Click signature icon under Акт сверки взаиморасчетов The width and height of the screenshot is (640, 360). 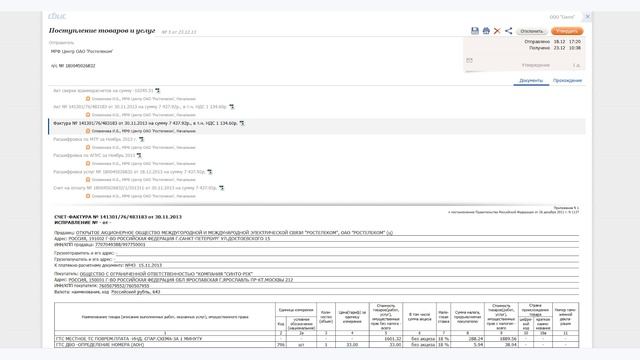pos(87,99)
